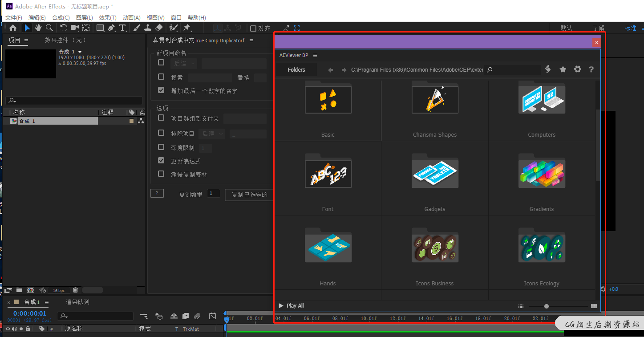Viewport: 644px width, 337px height.
Task: Enable 项目群组到文件夹 checkbox
Action: click(161, 118)
